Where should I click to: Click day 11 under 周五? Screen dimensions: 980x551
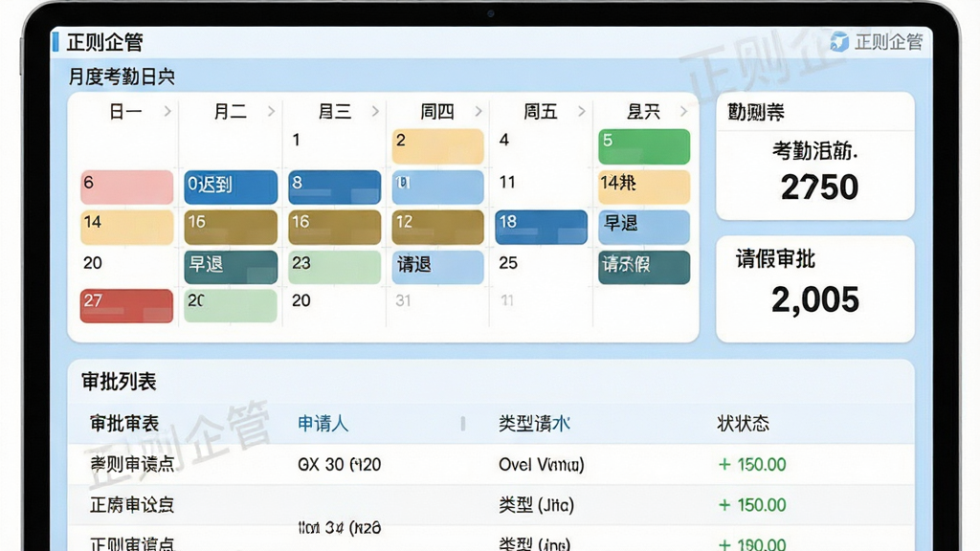pos(507,183)
